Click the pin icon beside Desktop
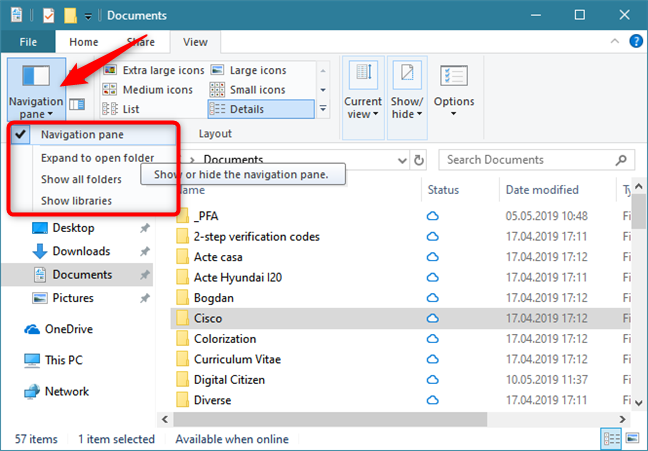Viewport: 648px width, 451px height. tap(145, 228)
